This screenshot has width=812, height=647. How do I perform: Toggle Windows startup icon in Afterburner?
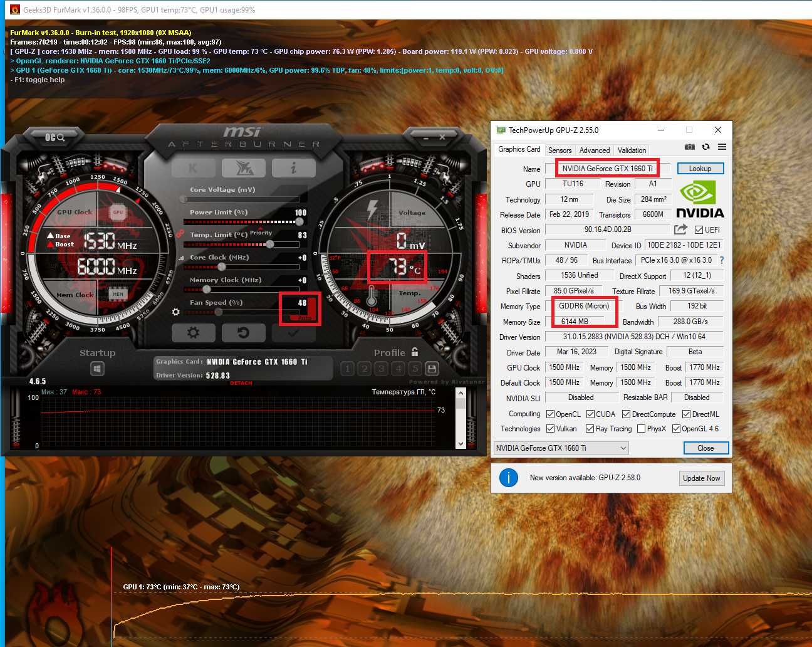[97, 369]
